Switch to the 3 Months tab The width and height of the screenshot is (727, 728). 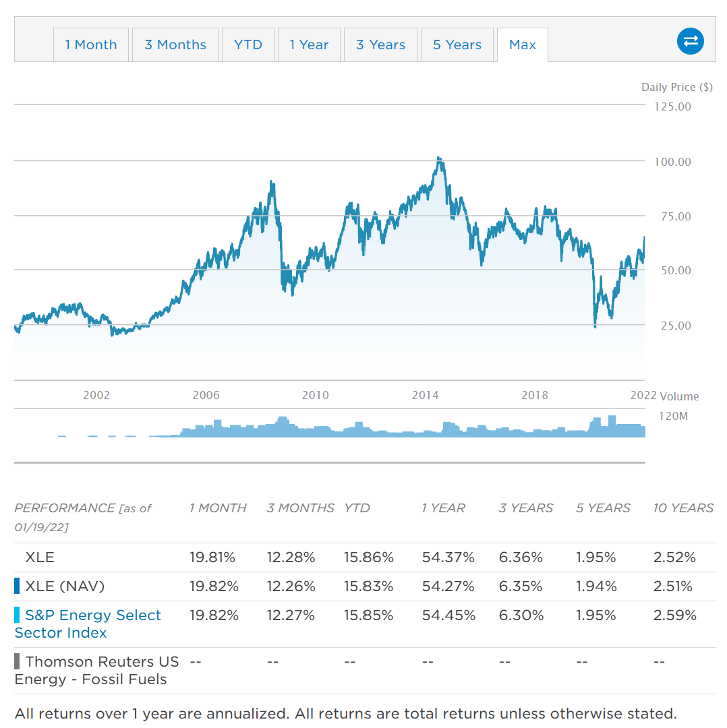pos(175,44)
